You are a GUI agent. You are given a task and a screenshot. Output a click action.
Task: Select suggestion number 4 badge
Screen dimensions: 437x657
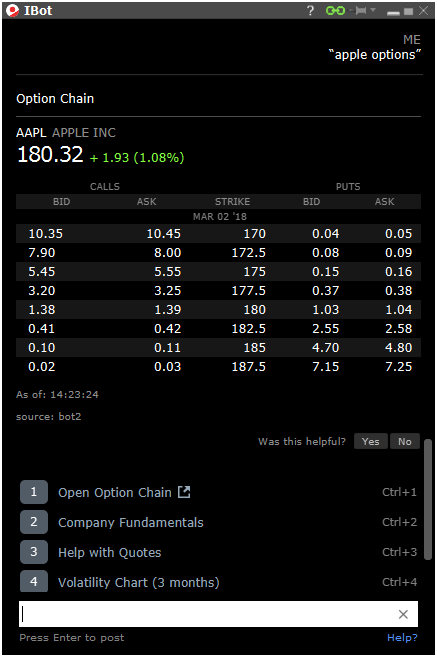coord(34,581)
